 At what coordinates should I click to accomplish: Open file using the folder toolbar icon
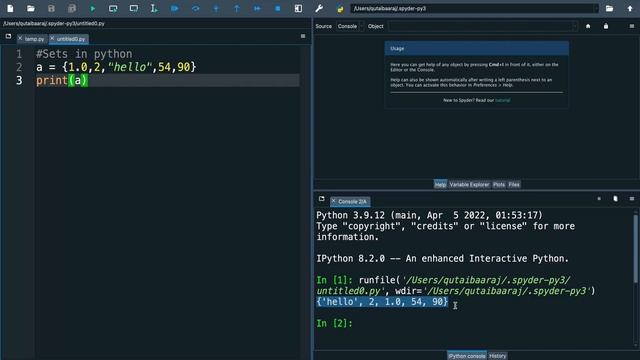point(31,8)
